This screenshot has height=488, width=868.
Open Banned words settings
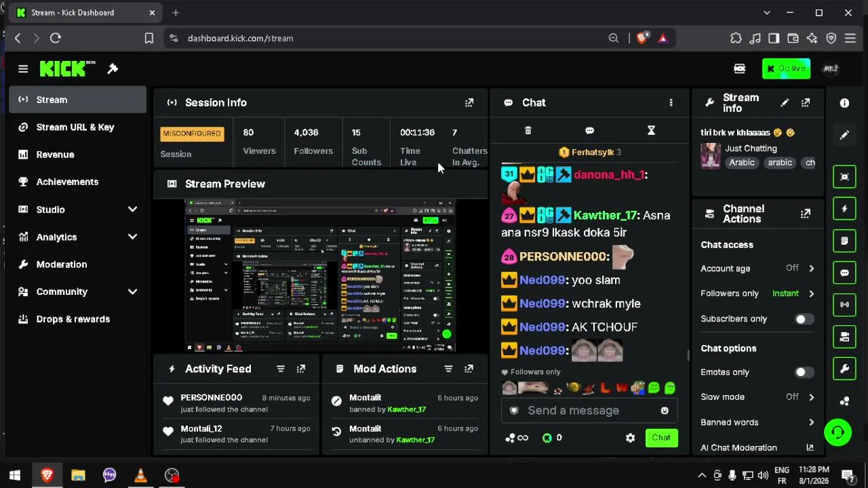tap(757, 422)
